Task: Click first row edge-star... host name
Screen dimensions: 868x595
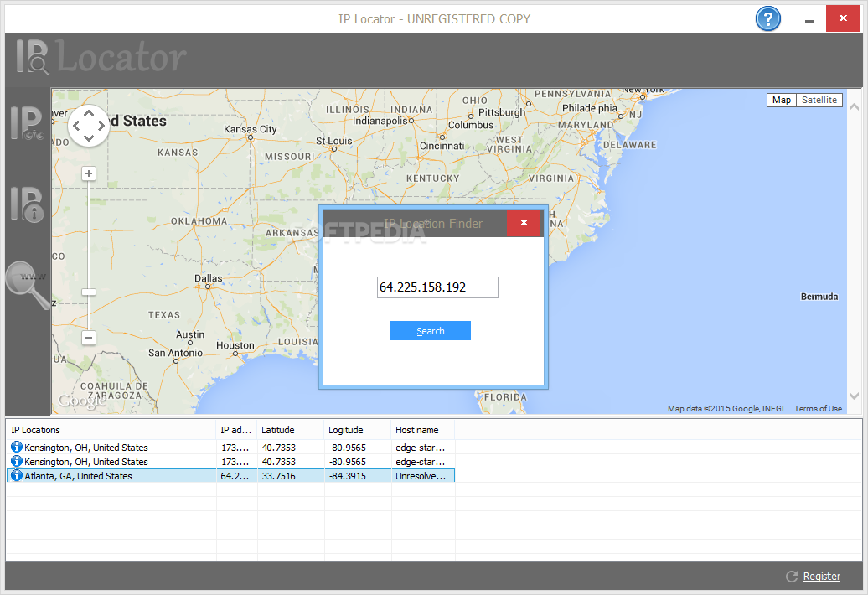Action: [420, 448]
